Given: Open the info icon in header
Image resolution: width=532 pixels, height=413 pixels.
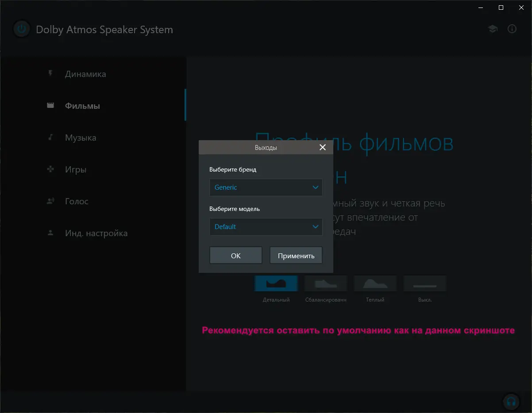Looking at the screenshot, I should (512, 29).
